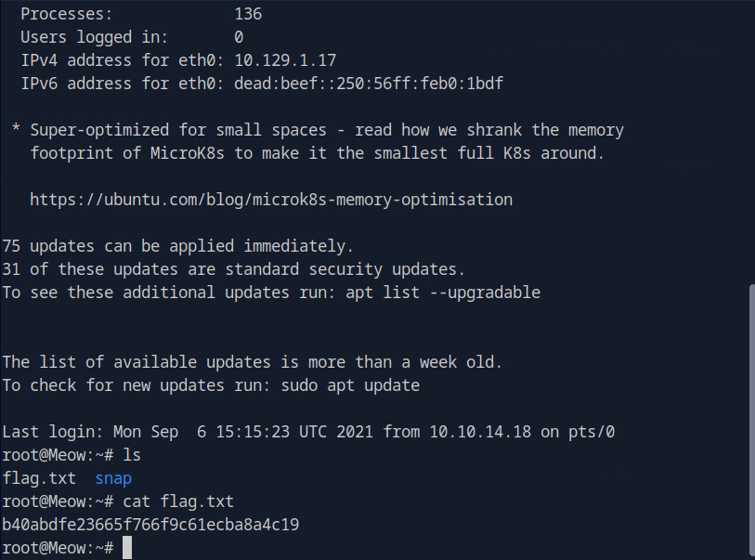Click the IPv4 address 10.129.1.17
The image size is (755, 560).
click(x=285, y=60)
